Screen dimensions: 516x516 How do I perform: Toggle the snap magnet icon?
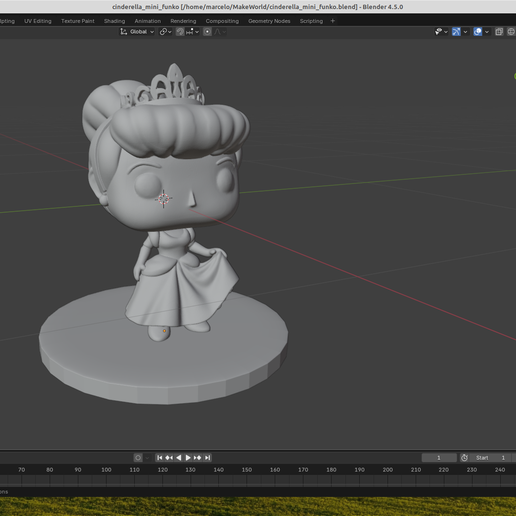[180, 32]
